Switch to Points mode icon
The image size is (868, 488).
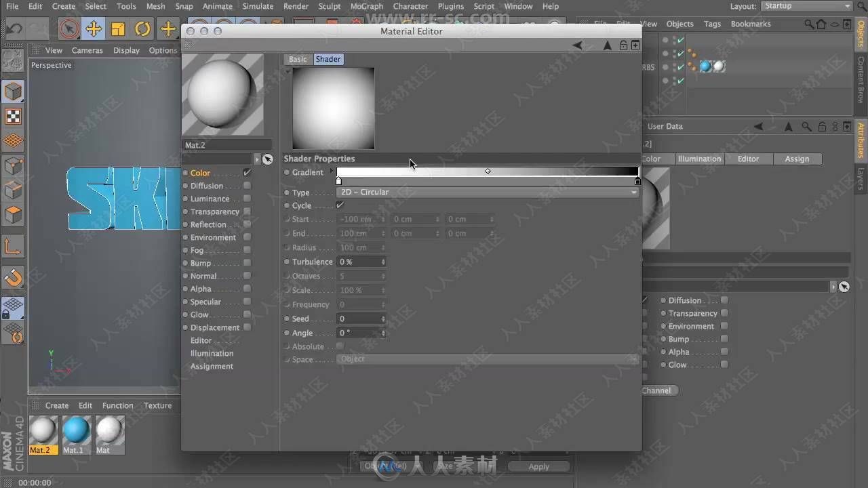tap(13, 166)
